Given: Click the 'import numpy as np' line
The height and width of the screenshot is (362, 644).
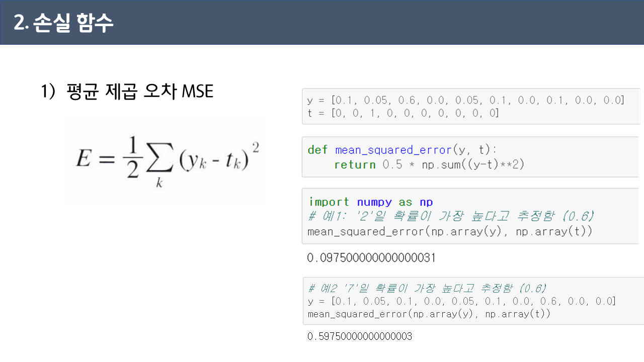Looking at the screenshot, I should tap(371, 202).
